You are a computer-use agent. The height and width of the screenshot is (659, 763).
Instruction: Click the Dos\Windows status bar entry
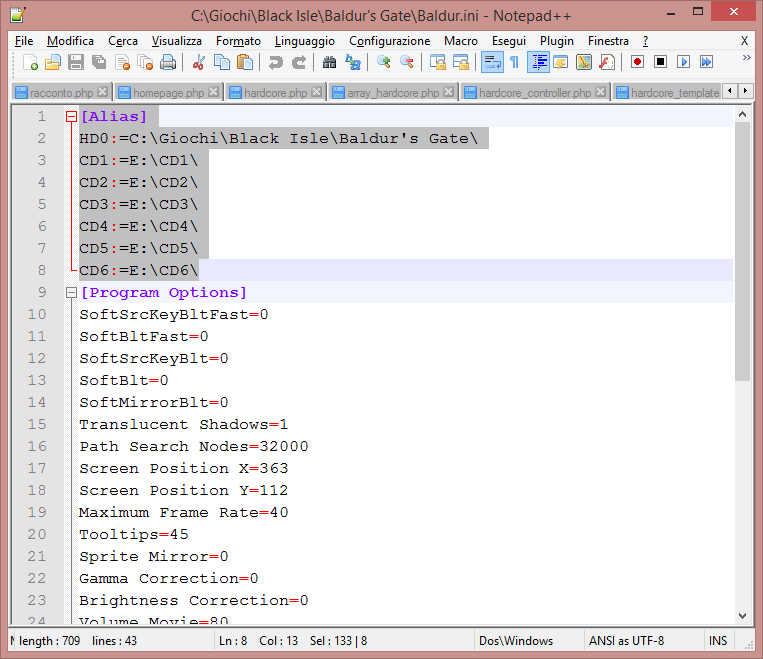pos(516,641)
